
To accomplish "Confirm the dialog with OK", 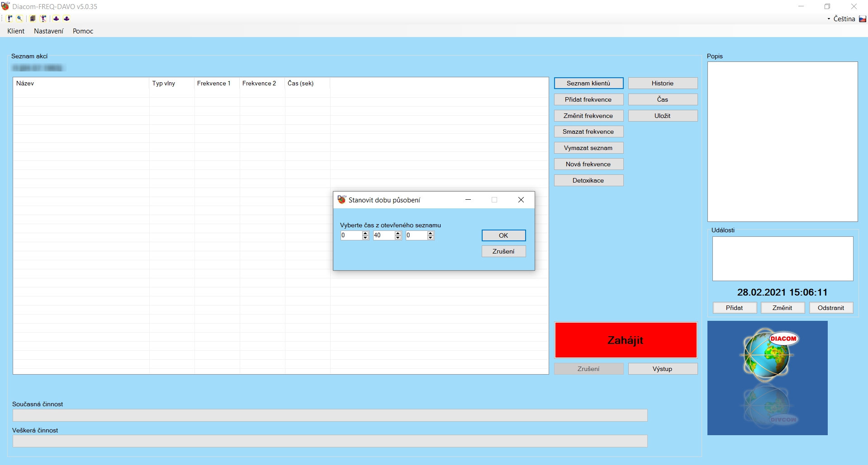I will (x=503, y=235).
